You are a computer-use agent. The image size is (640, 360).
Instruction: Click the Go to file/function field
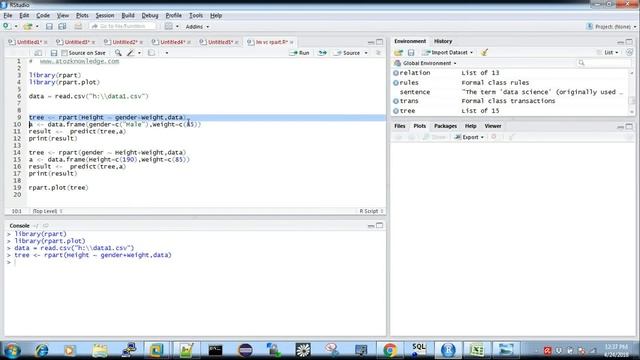point(123,27)
